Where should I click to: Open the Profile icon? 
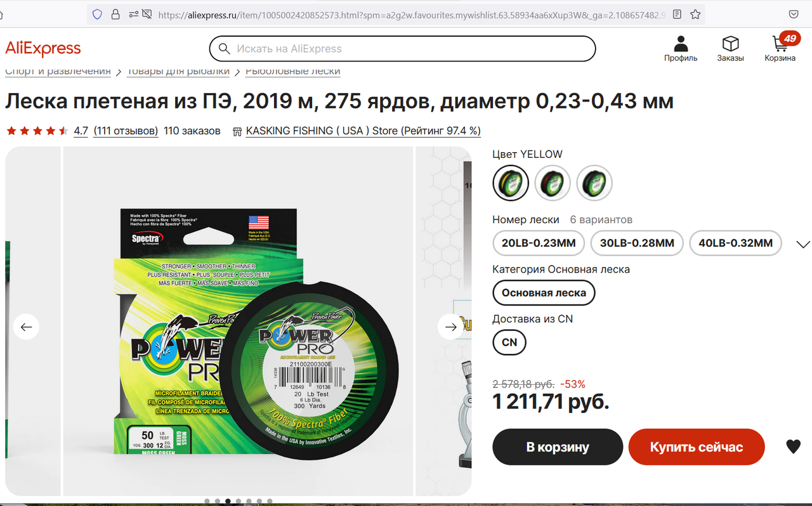(681, 49)
